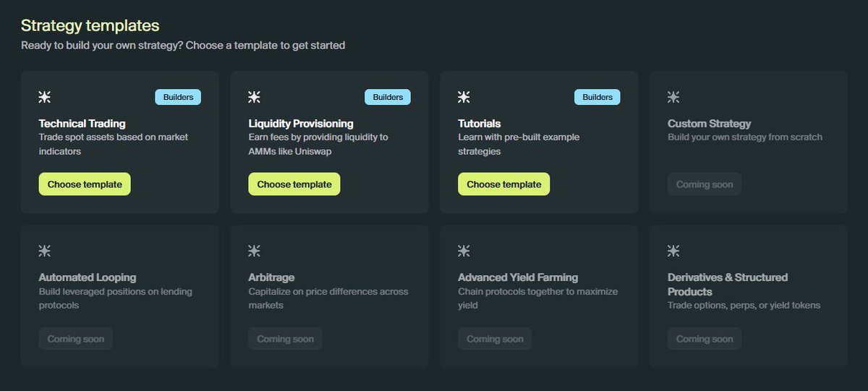Click 'Build leveraged positions on lending protocols'
The height and width of the screenshot is (391, 868).
coord(116,298)
